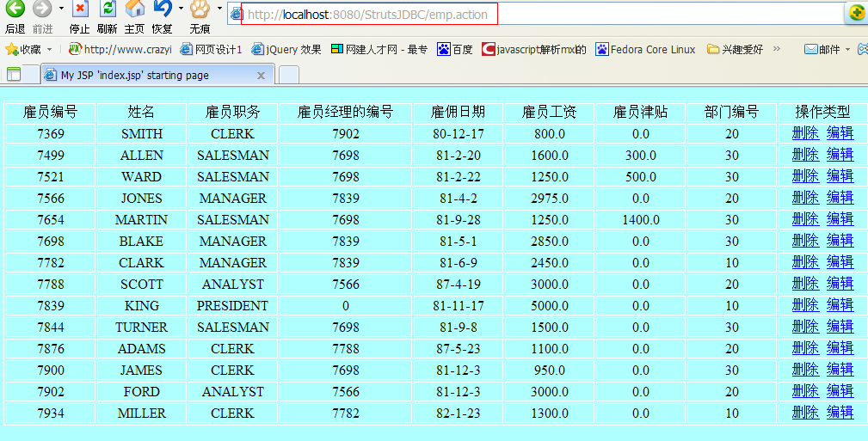The width and height of the screenshot is (868, 441).
Task: Open the 百度 bookmark
Action: pos(454,49)
